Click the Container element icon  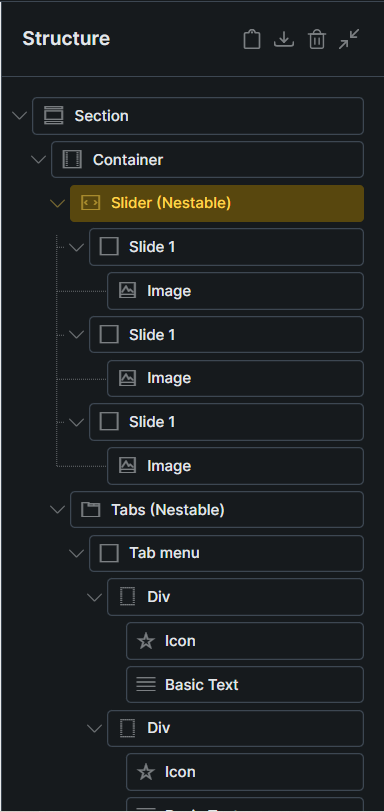coord(72,160)
